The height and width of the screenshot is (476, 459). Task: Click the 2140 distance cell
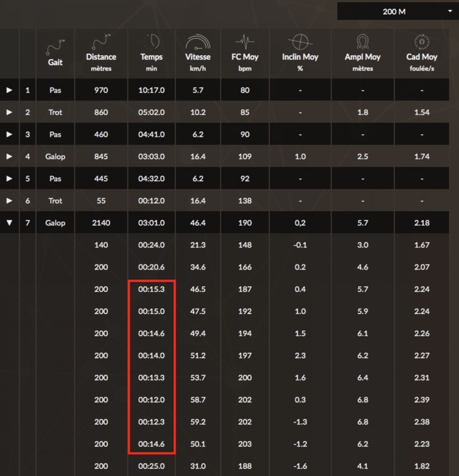click(101, 223)
